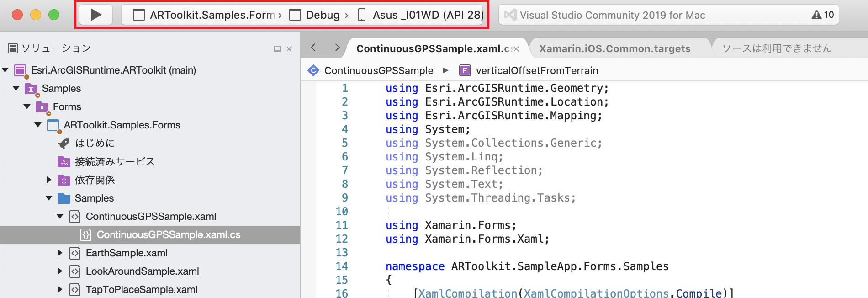Collapse the blue Samples folder

(x=49, y=198)
